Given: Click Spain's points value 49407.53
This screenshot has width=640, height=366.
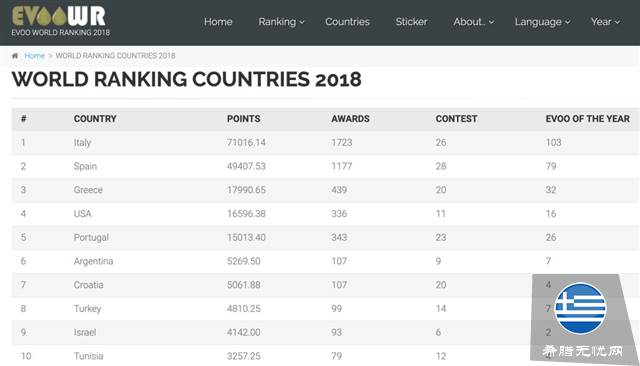Looking at the screenshot, I should tap(246, 166).
